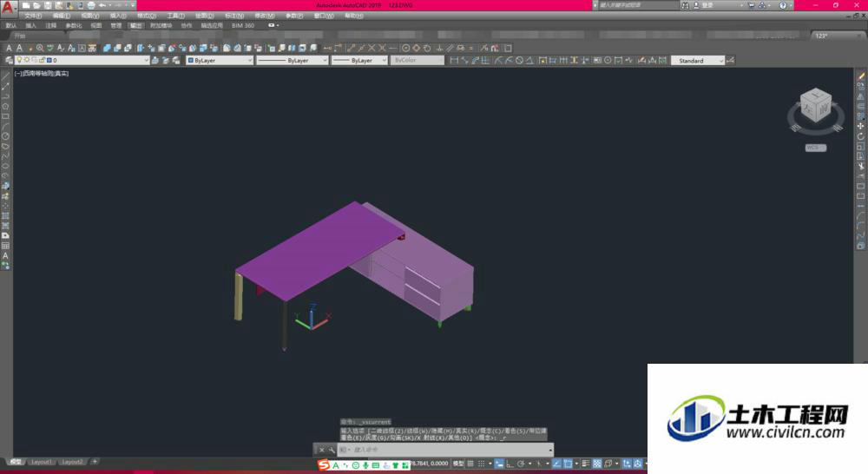
Task: Click the ViewCube in the drawing area
Action: [x=815, y=106]
